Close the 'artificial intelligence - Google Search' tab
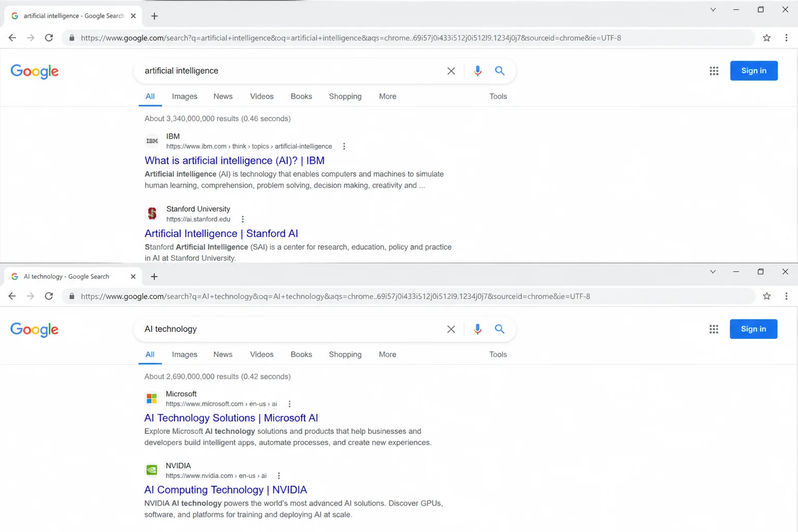The image size is (798, 532). click(133, 16)
